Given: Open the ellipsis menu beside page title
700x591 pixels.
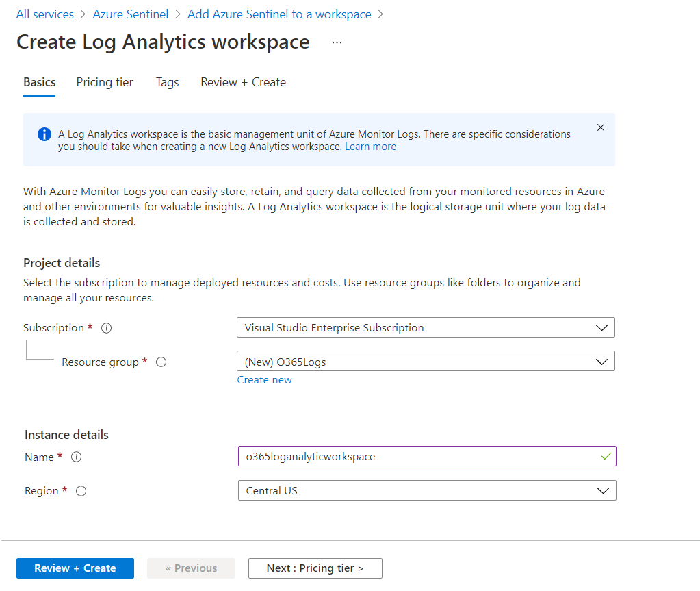Looking at the screenshot, I should click(x=337, y=42).
